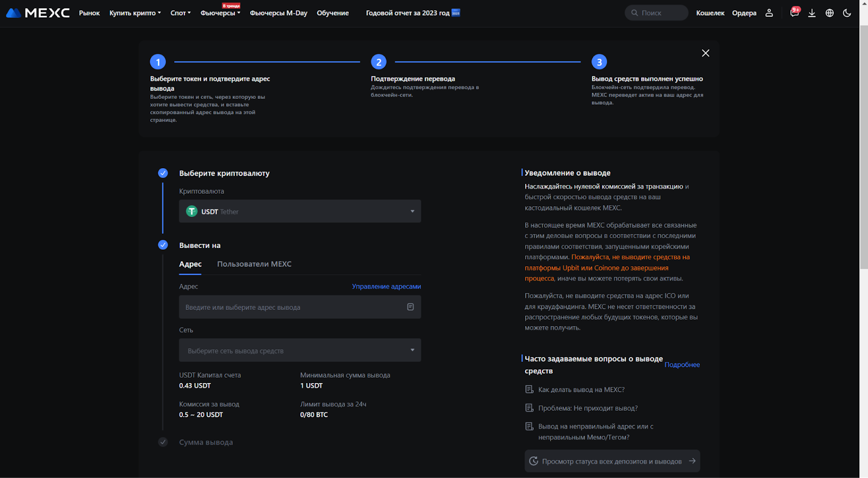Expand the Купить крипто menu
Screen dimensions: 868x478
click(135, 13)
